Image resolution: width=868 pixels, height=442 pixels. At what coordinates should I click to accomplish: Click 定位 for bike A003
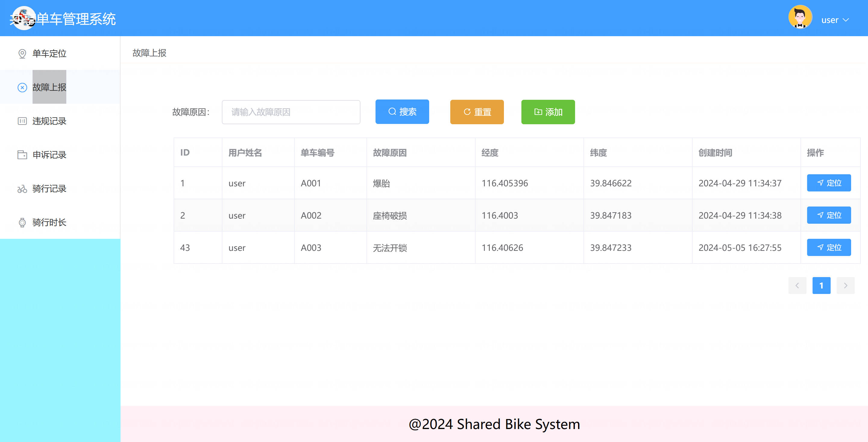click(829, 248)
